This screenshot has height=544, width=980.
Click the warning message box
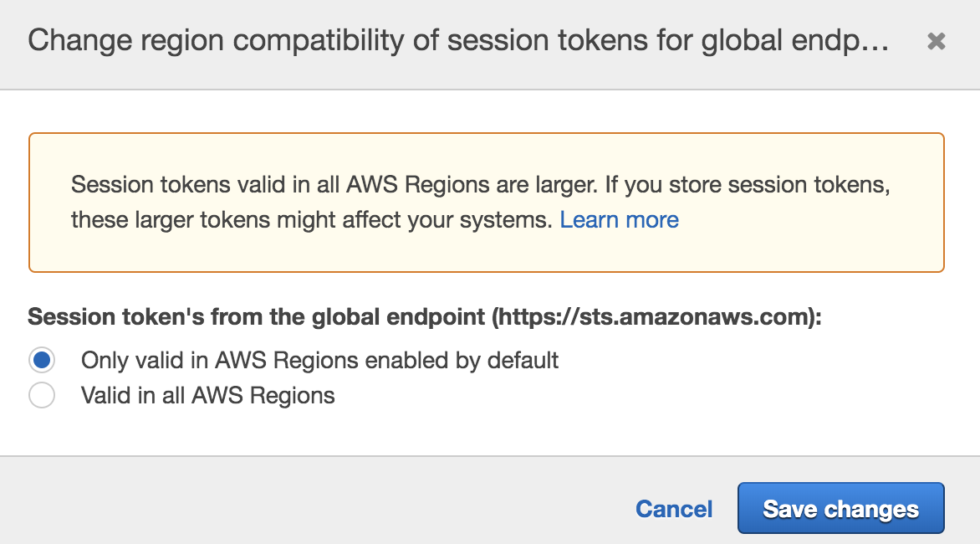(x=487, y=201)
